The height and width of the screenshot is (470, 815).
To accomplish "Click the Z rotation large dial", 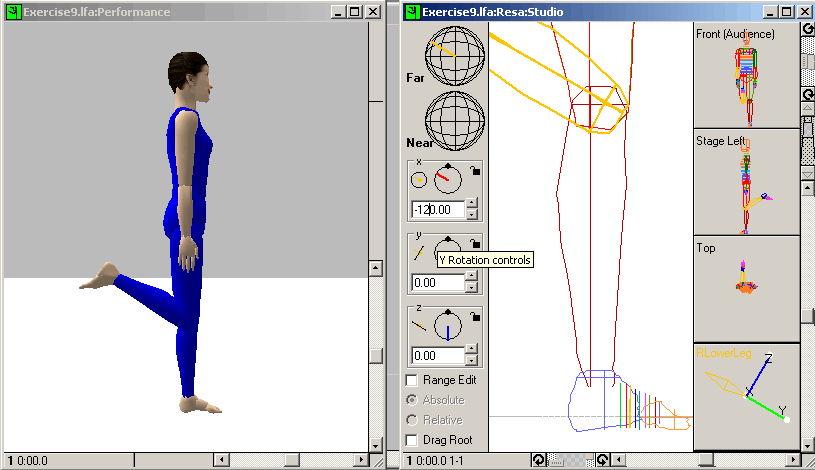I will [x=448, y=325].
